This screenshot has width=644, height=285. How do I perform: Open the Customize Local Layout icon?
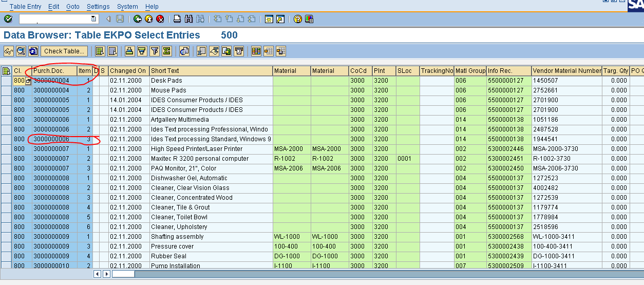pos(309,19)
